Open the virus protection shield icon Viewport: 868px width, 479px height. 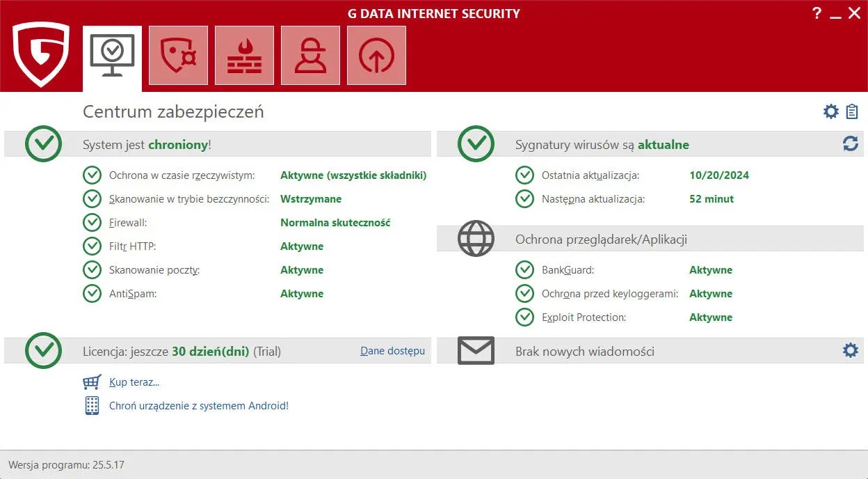[x=178, y=55]
